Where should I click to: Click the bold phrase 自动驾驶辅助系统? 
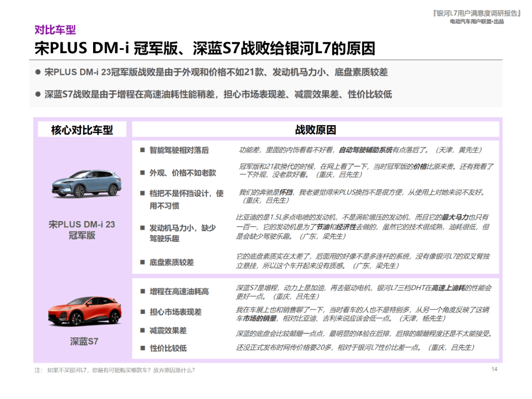point(366,150)
